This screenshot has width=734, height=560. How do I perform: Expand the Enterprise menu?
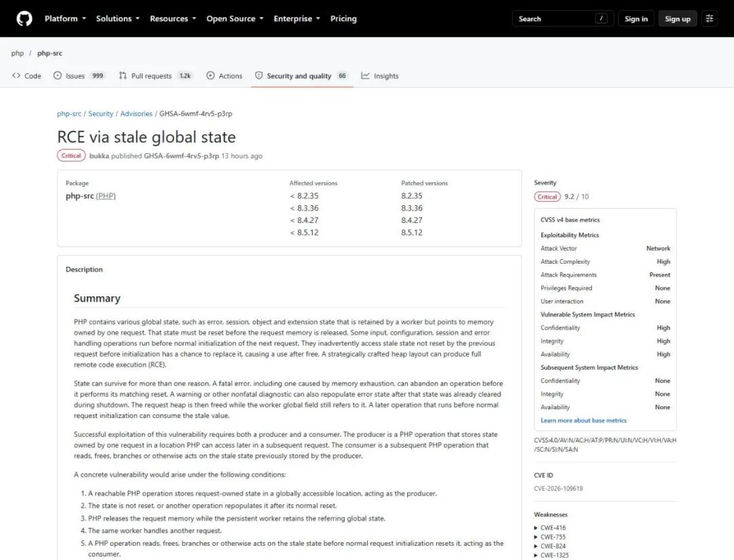coord(297,19)
